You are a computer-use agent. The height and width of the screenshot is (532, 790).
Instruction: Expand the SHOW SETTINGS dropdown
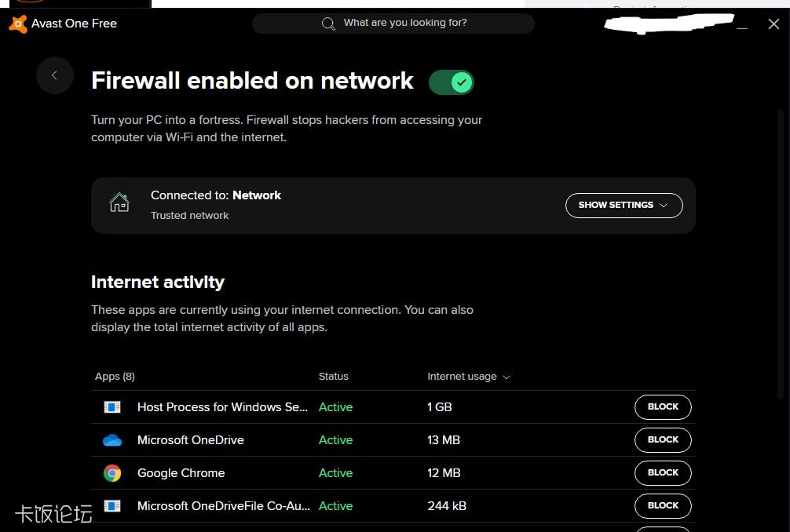[624, 205]
